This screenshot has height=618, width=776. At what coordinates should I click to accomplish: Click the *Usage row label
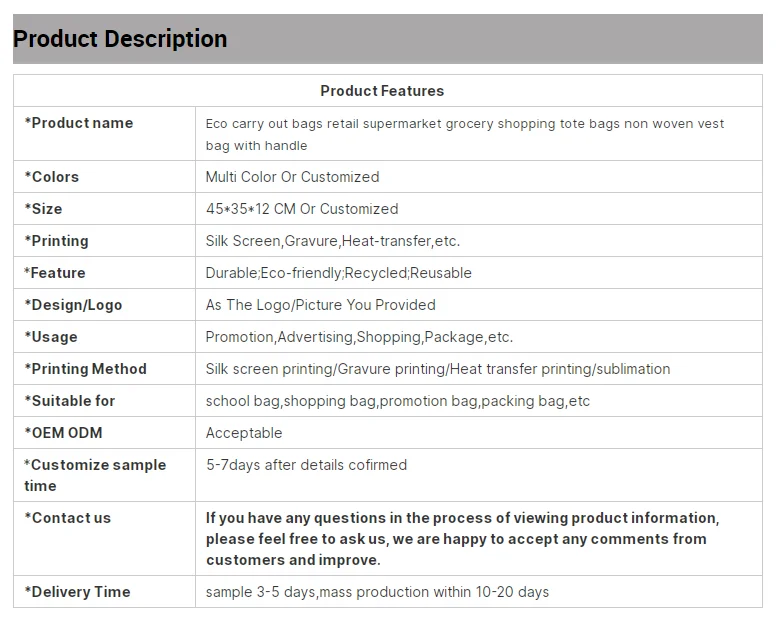[54, 337]
